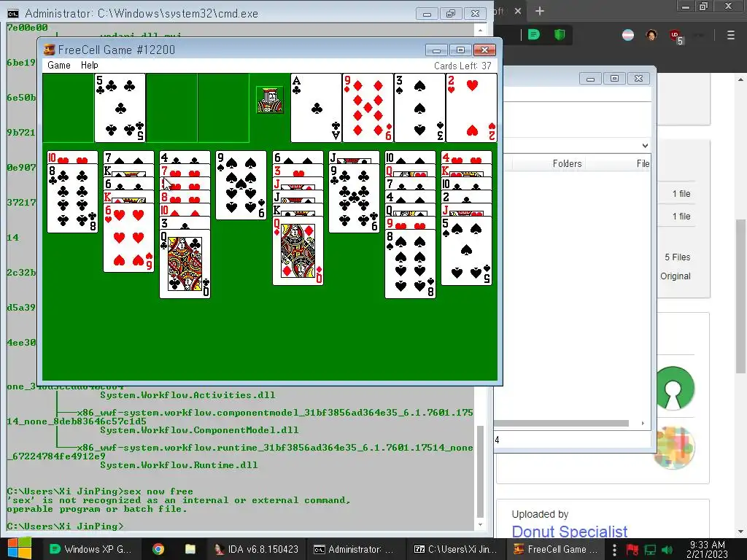Click the cmd window vertical scrollbar thumb
This screenshot has width=747, height=560.
pyautogui.click(x=480, y=472)
